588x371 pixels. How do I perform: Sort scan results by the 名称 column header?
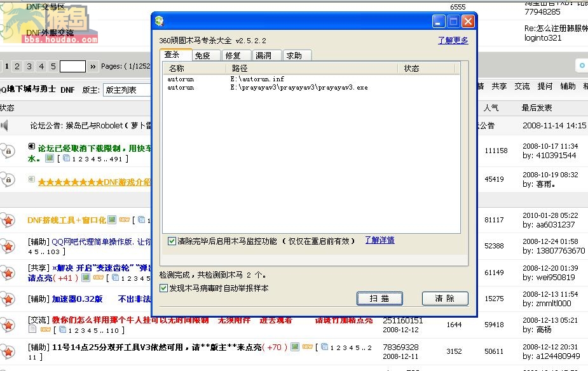195,68
